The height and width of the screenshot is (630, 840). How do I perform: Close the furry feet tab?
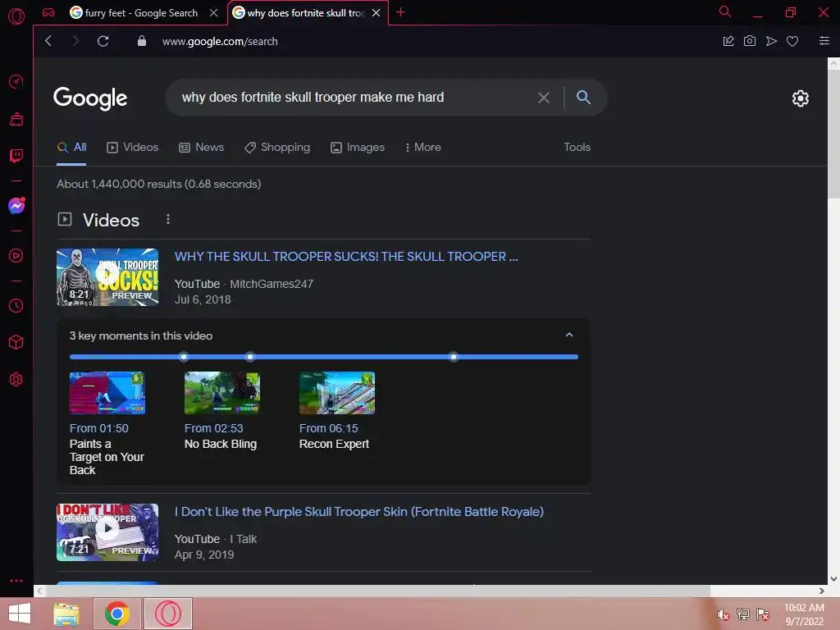pyautogui.click(x=214, y=13)
